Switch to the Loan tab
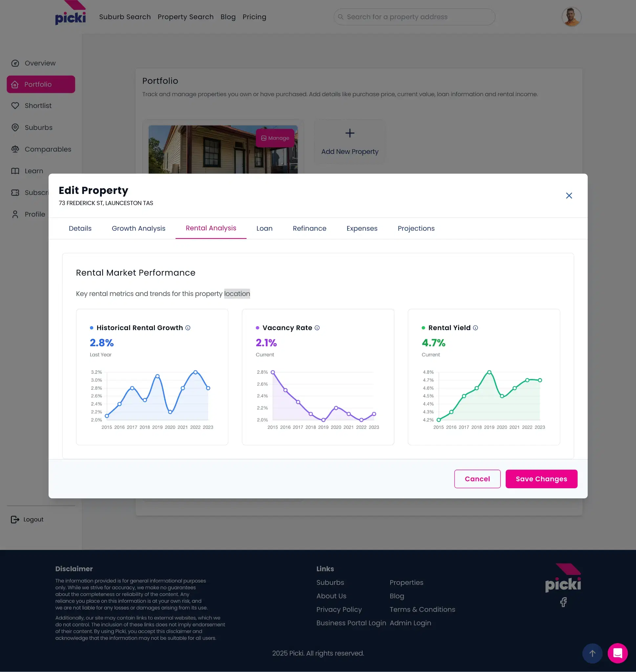 click(265, 228)
